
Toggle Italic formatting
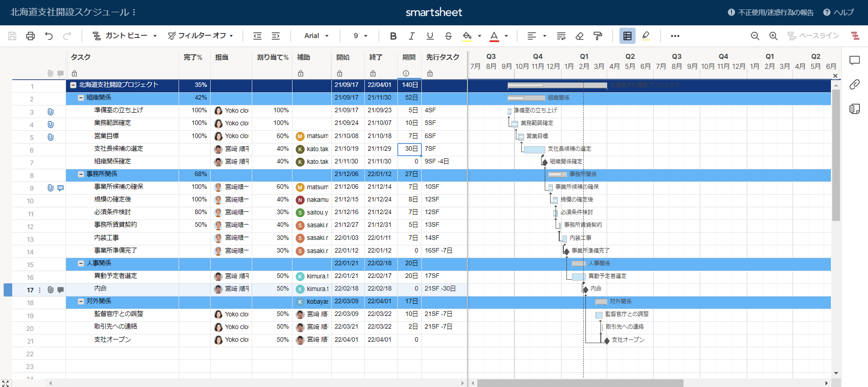pyautogui.click(x=411, y=36)
